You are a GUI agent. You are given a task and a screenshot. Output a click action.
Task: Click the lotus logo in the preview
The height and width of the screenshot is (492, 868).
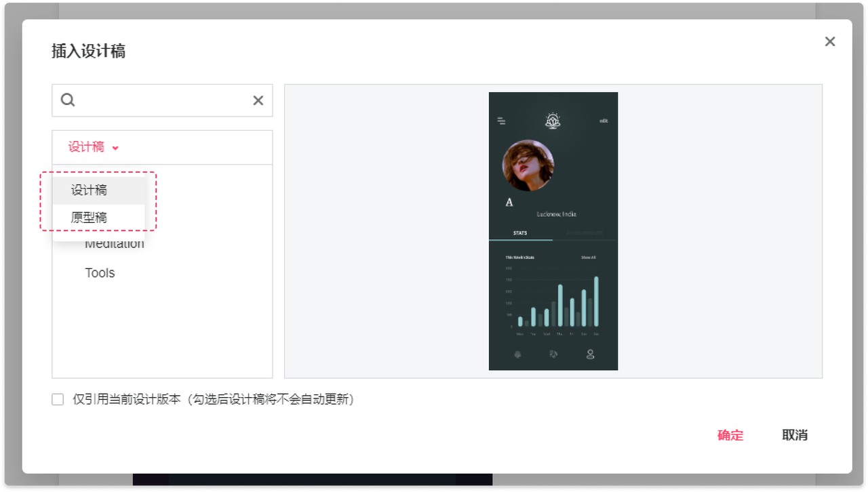pyautogui.click(x=553, y=121)
